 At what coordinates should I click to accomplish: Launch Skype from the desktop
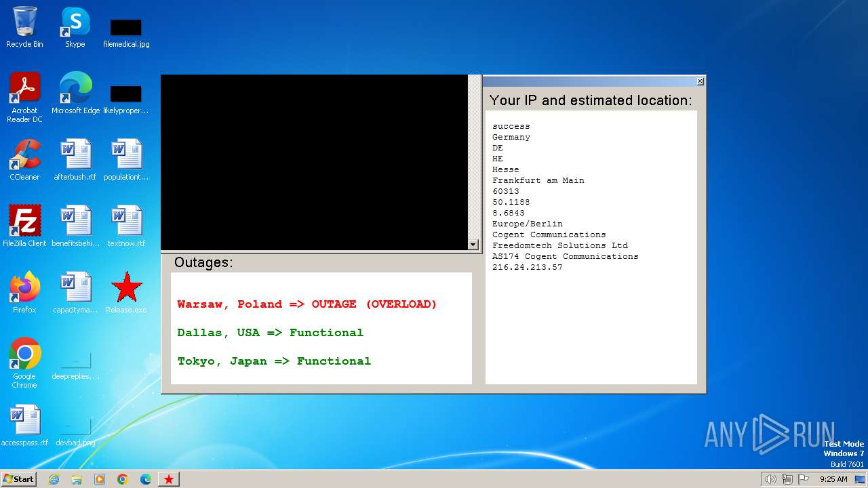coord(75,27)
